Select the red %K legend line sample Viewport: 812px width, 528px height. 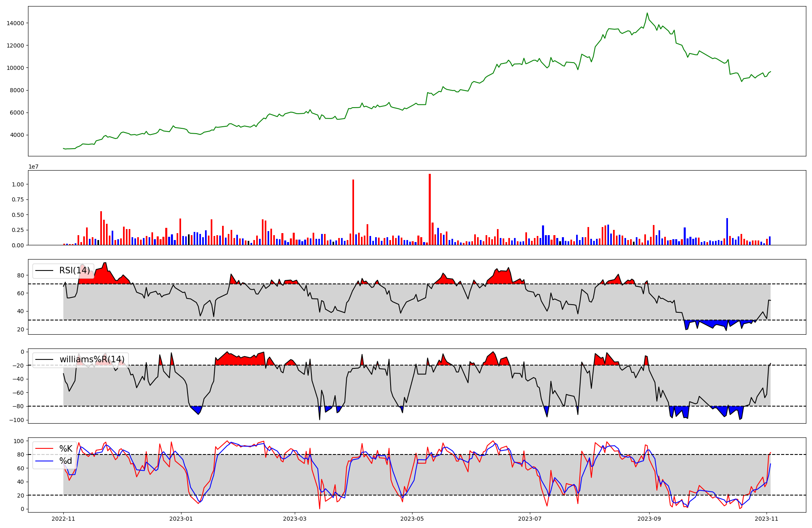tap(45, 449)
